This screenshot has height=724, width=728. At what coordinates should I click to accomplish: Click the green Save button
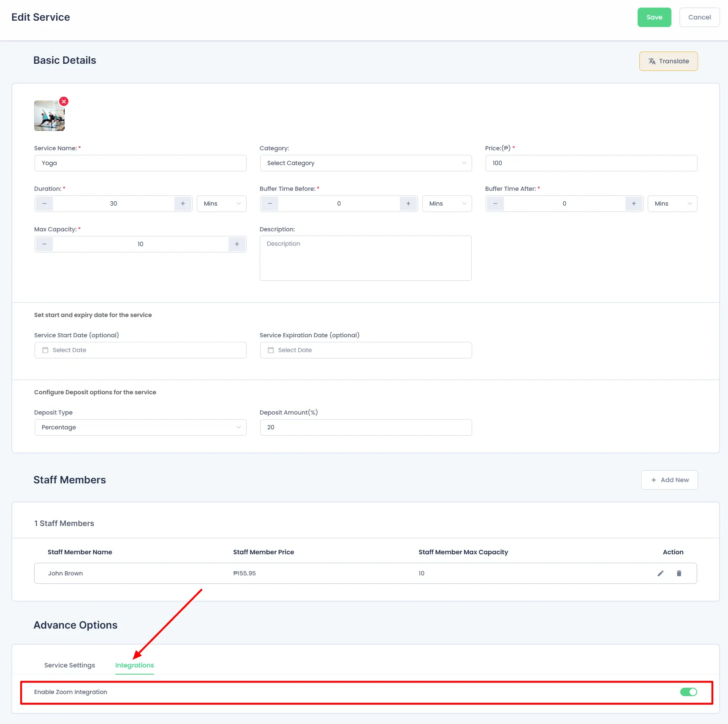654,17
